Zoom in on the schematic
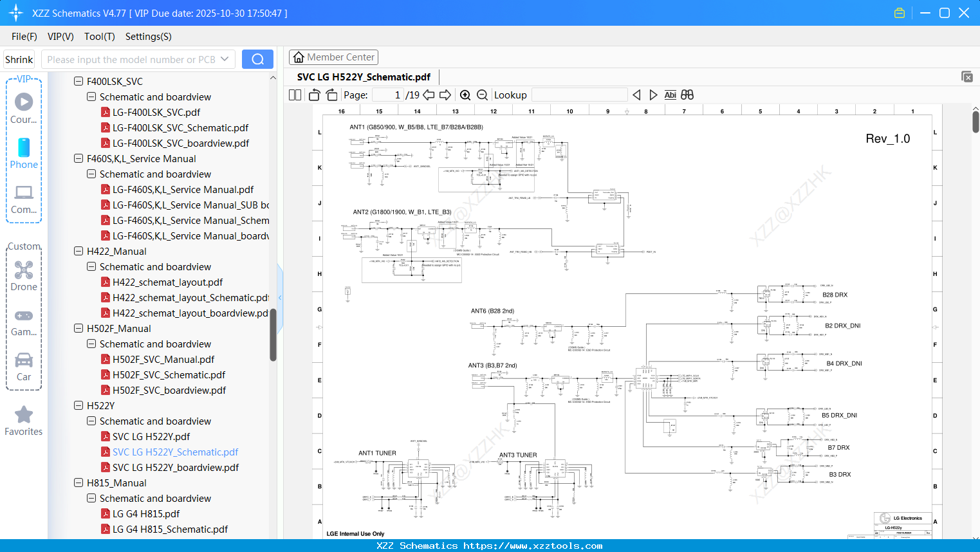980x552 pixels. click(465, 95)
